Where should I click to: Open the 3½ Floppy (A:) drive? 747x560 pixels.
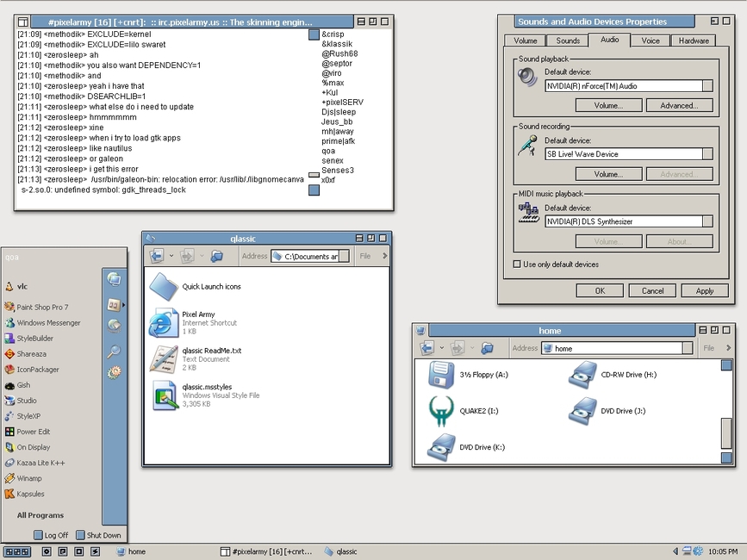tap(469, 375)
